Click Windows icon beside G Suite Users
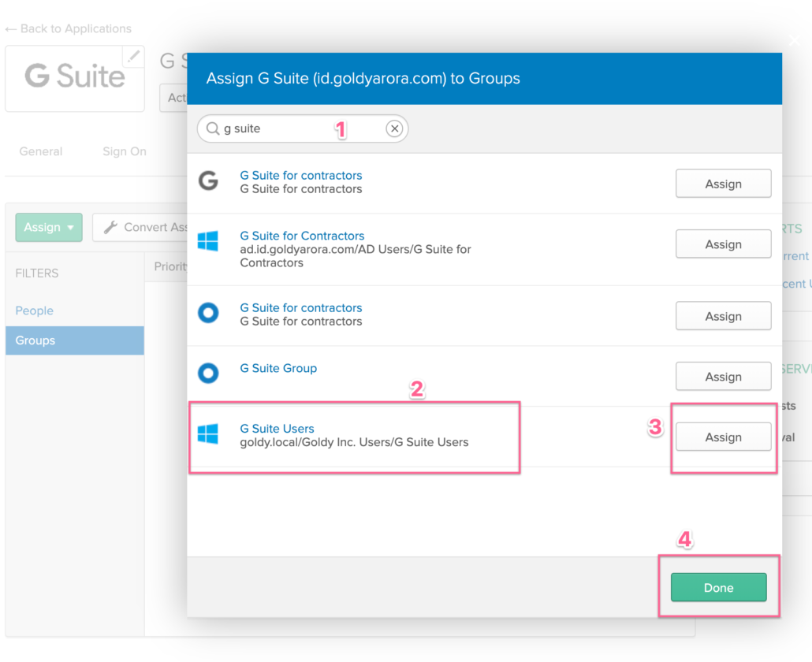Image resolution: width=812 pixels, height=662 pixels. coord(208,433)
